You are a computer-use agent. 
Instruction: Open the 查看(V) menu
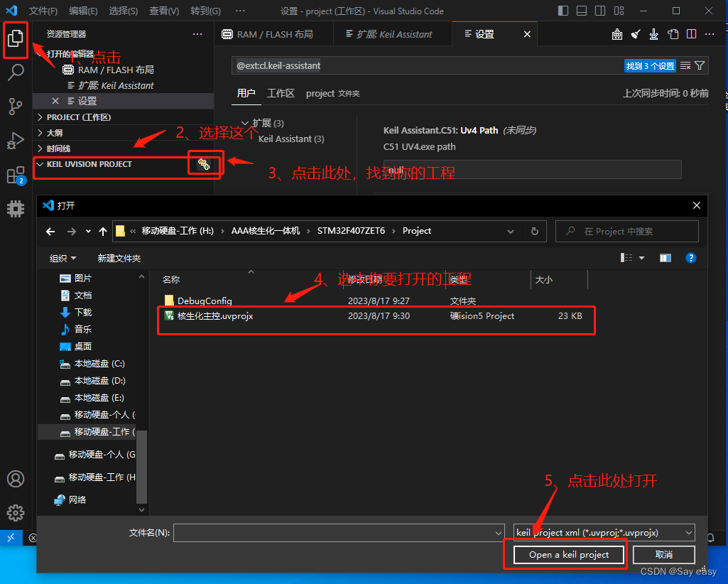(x=164, y=11)
